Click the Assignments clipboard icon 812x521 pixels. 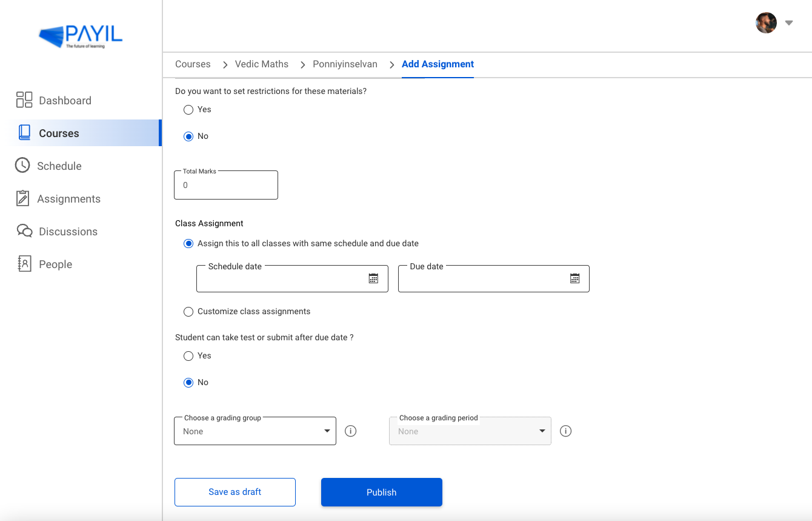tap(22, 198)
